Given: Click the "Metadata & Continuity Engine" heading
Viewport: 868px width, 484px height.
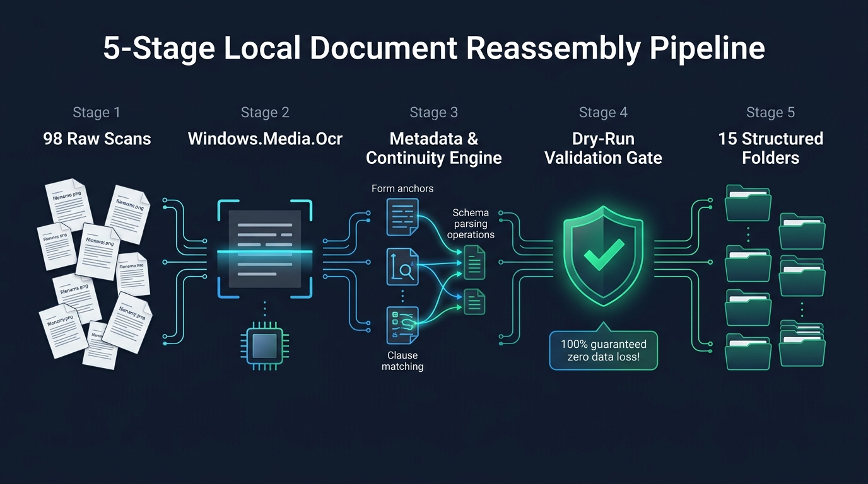Looking at the screenshot, I should tap(434, 148).
